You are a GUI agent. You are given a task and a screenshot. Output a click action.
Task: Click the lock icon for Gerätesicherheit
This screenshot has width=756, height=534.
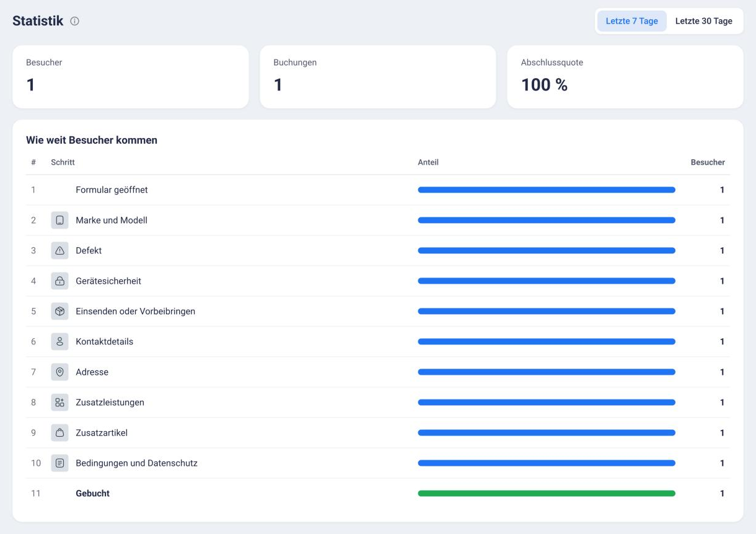pos(59,281)
